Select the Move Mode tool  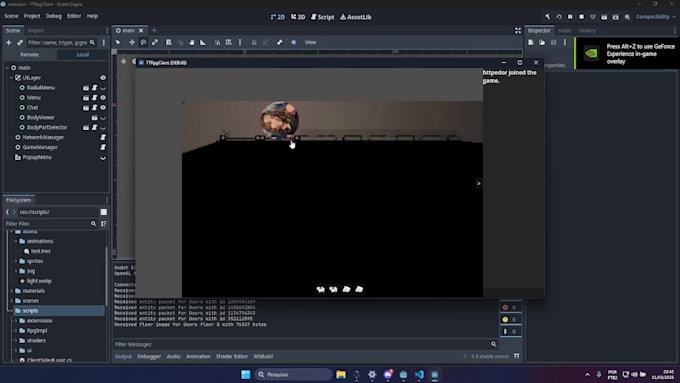[x=132, y=42]
